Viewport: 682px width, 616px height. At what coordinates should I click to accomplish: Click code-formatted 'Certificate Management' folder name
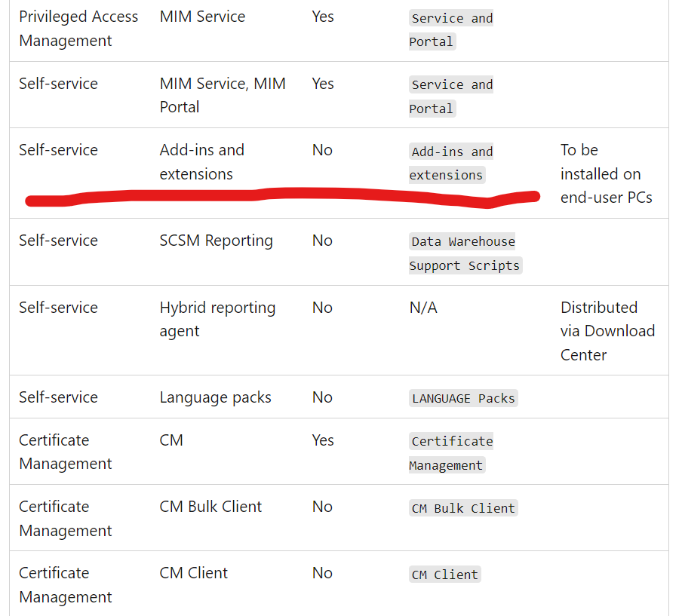coord(451,453)
